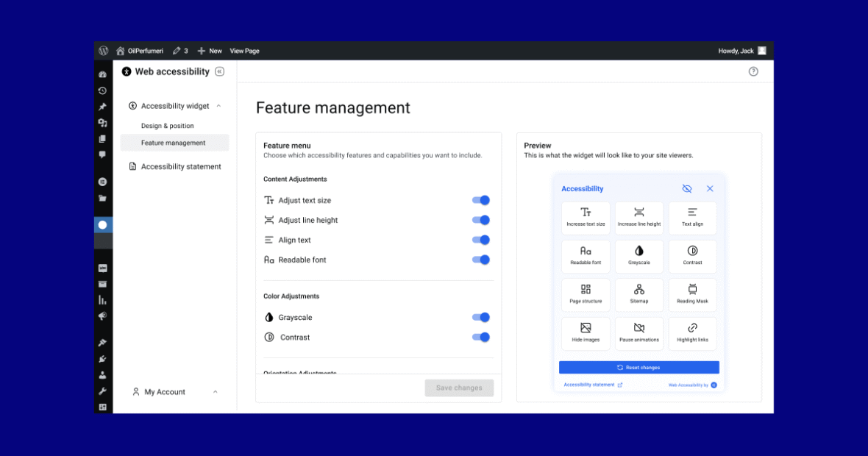Click the Web Accessibility by link
The width and height of the screenshot is (868, 456).
[x=692, y=385]
